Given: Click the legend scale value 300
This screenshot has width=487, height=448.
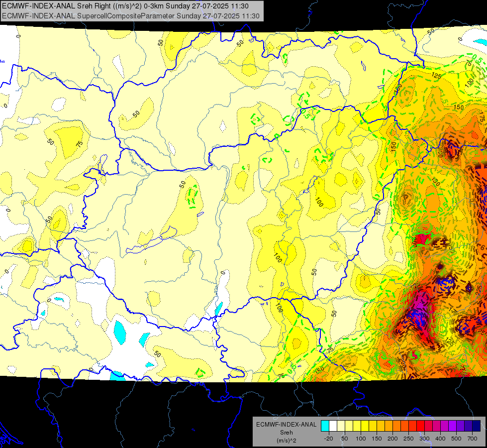Looking at the screenshot, I should pos(424,439).
